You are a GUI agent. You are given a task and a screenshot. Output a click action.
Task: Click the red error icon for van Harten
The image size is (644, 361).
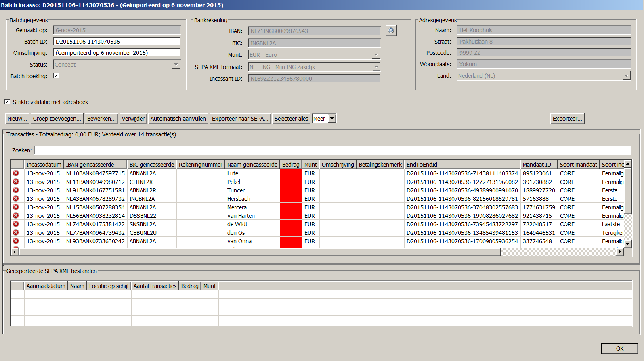[x=16, y=216]
